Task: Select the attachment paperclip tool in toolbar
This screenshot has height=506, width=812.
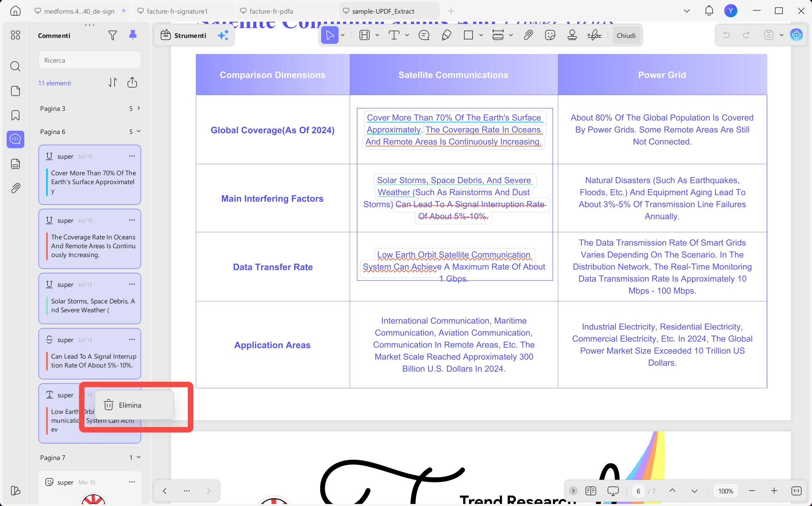Action: tap(528, 35)
